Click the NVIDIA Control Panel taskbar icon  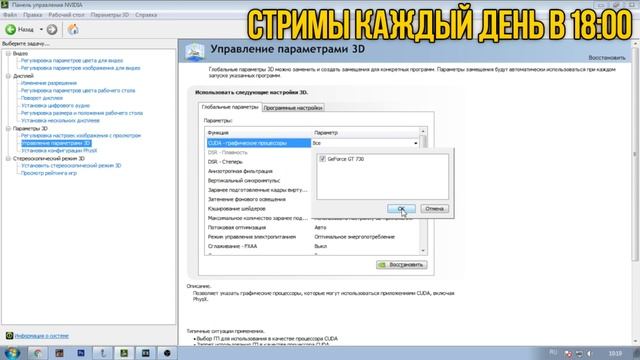point(124,353)
